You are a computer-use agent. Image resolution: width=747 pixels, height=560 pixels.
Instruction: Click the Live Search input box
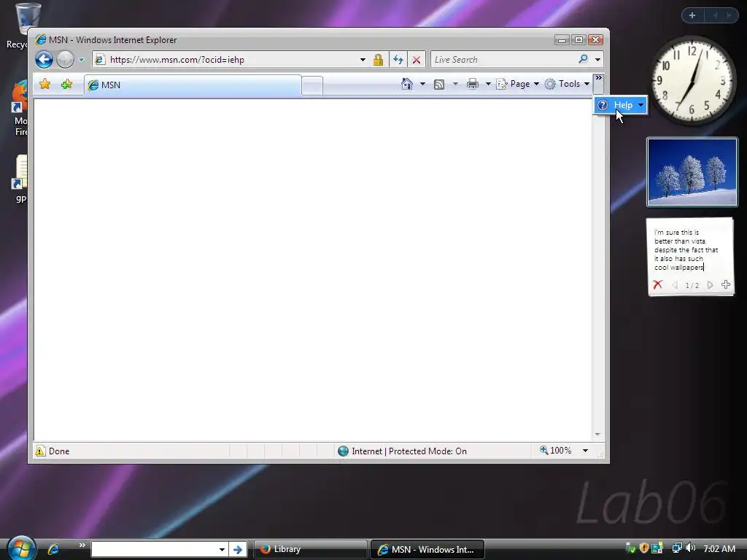(504, 60)
